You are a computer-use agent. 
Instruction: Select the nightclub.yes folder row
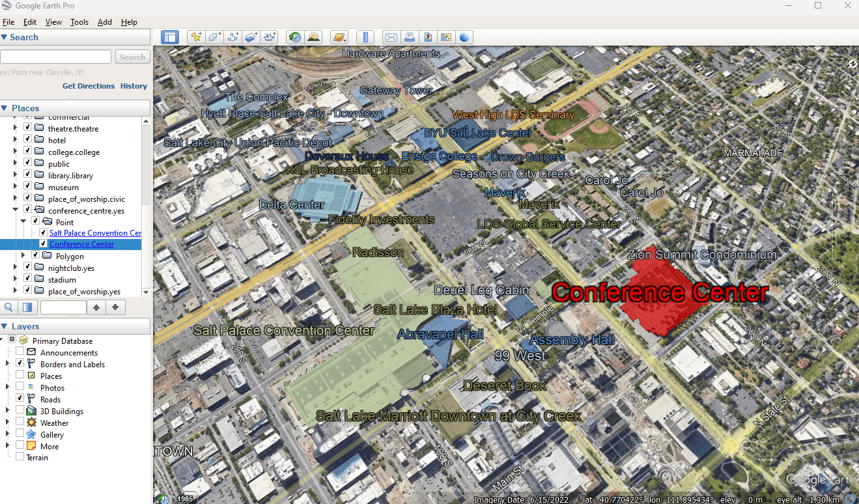(x=71, y=268)
